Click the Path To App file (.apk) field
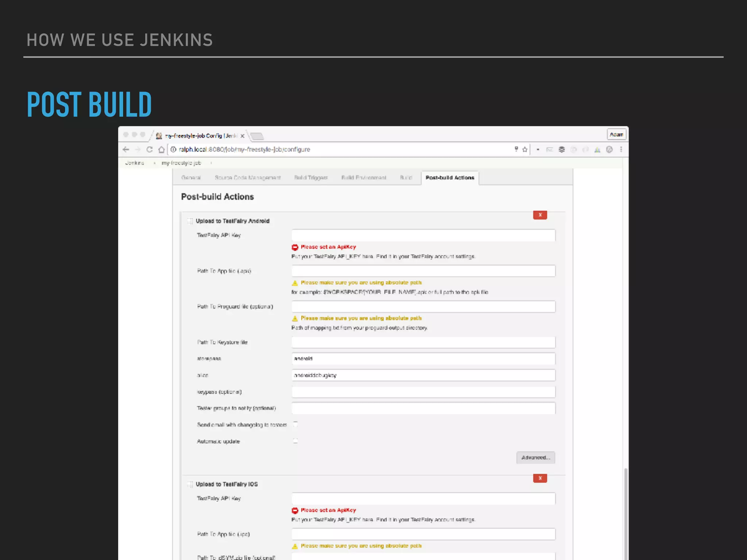The width and height of the screenshot is (747, 560). coord(423,271)
